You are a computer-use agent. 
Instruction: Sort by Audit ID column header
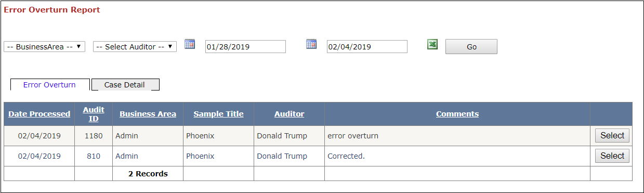pos(94,114)
